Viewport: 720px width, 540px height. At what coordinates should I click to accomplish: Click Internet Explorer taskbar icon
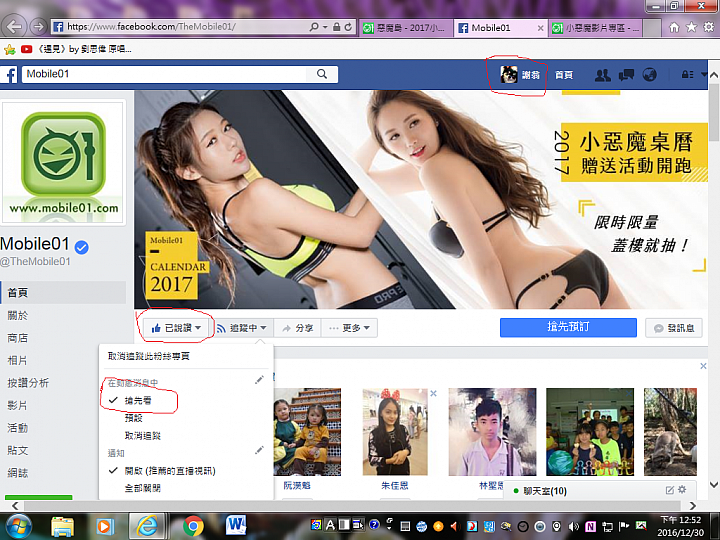[x=146, y=526]
